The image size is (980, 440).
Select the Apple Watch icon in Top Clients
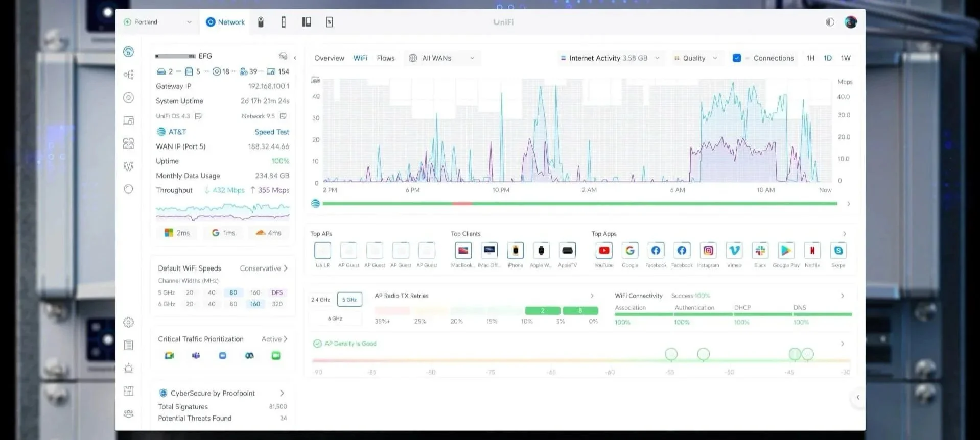[x=541, y=251]
